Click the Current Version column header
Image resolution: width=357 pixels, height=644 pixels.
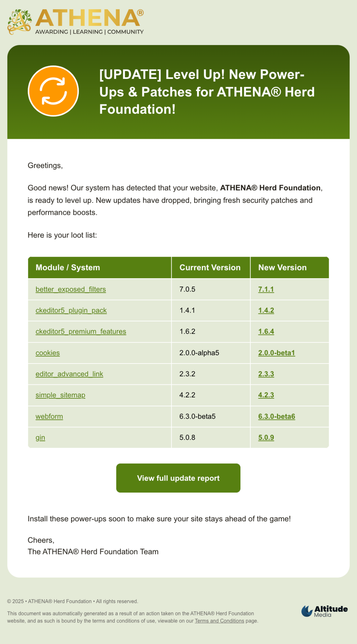click(211, 268)
